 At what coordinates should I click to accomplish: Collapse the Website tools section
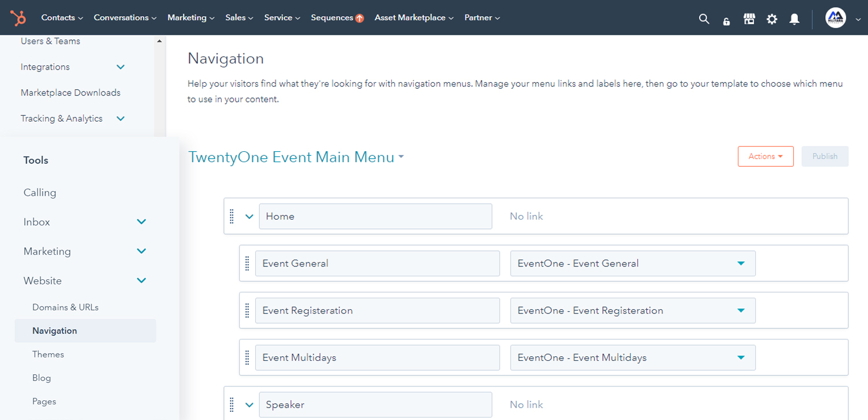[141, 281]
